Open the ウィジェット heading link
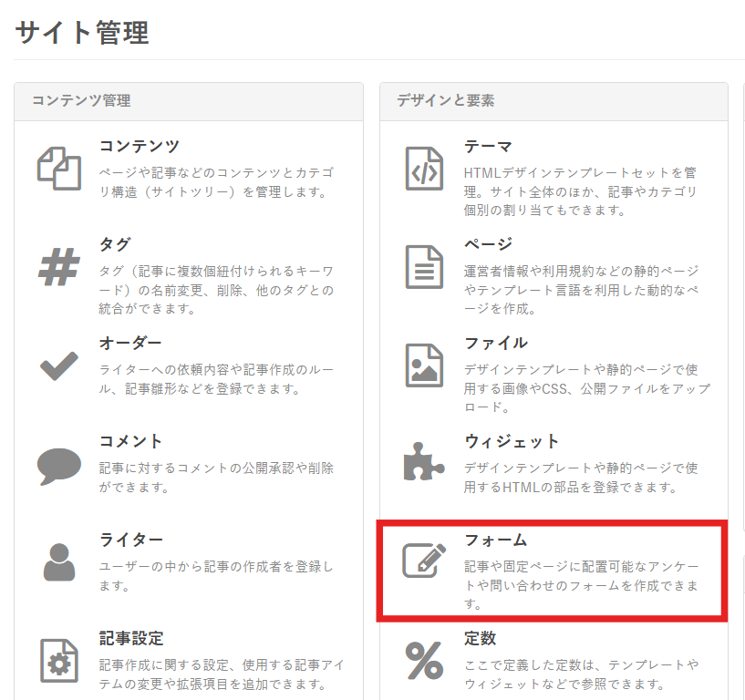This screenshot has height=700, width=745. click(x=512, y=441)
